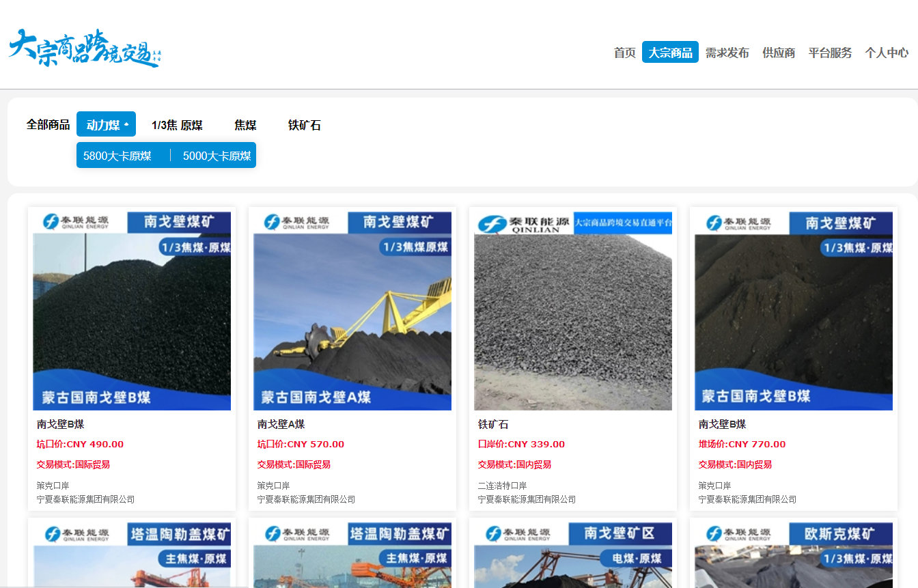The image size is (918, 588).
Task: Open the 南戈壁B煤 CNY 490.00 product image
Action: click(132, 311)
